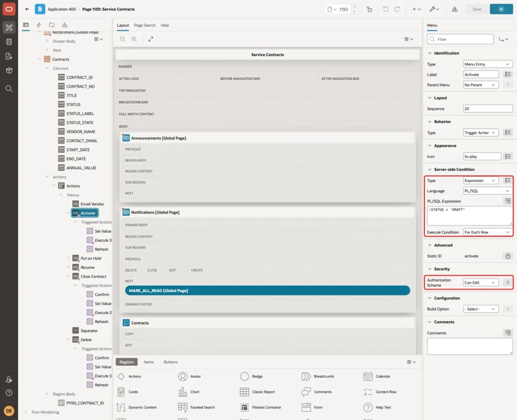Switch to the Page Search tab
The image size is (517, 420).
click(144, 25)
